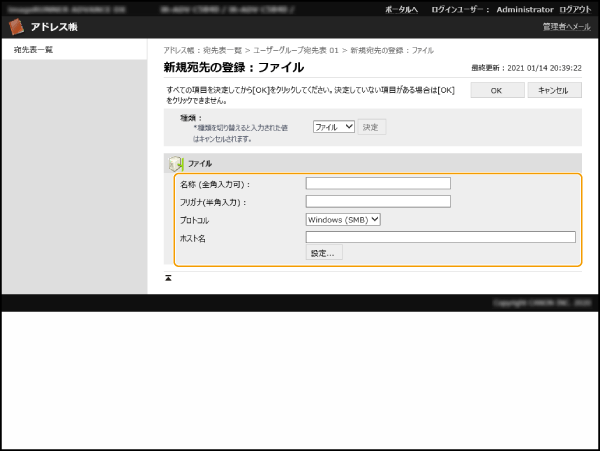The image size is (600, 451).
Task: Open ユーザーグループ宛先表 01 breadcrumb link
Action: point(296,49)
